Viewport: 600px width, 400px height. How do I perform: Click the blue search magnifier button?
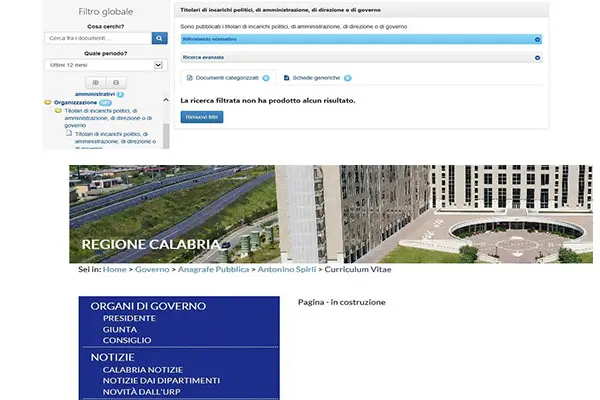pyautogui.click(x=160, y=38)
